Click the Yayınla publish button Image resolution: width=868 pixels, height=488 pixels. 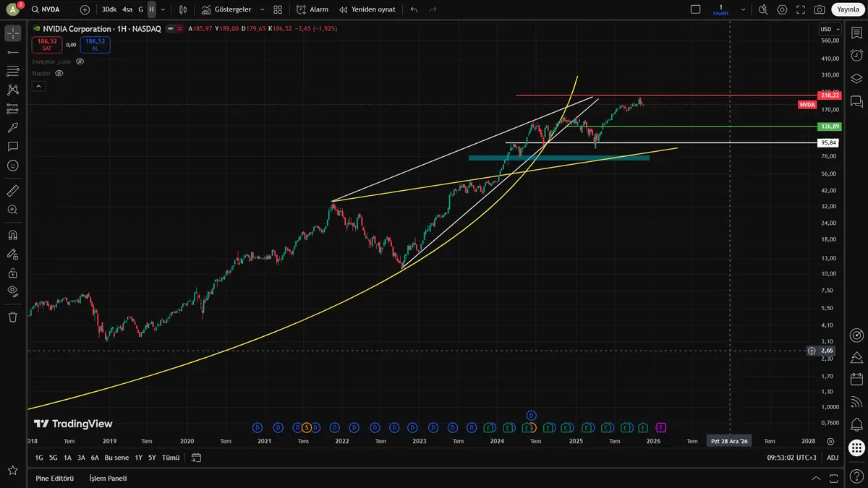tap(848, 9)
